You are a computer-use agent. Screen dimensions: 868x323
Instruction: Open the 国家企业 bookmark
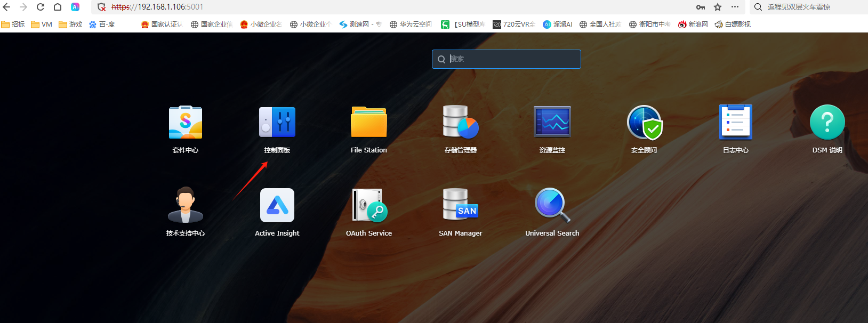(x=212, y=25)
